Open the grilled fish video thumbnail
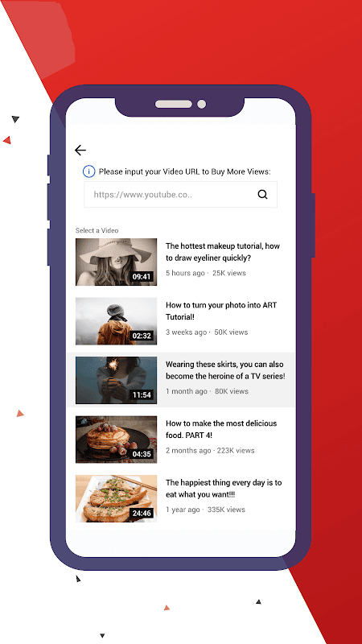 tap(116, 498)
